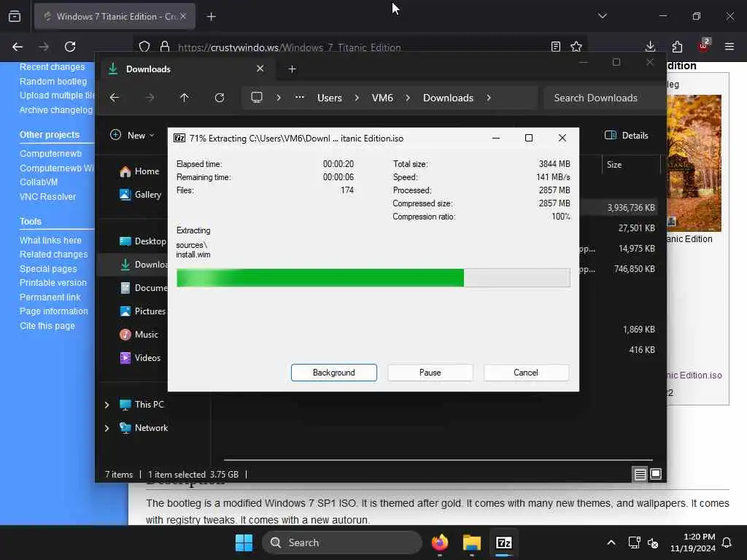Expand Network tree node
The width and height of the screenshot is (747, 560).
point(107,428)
